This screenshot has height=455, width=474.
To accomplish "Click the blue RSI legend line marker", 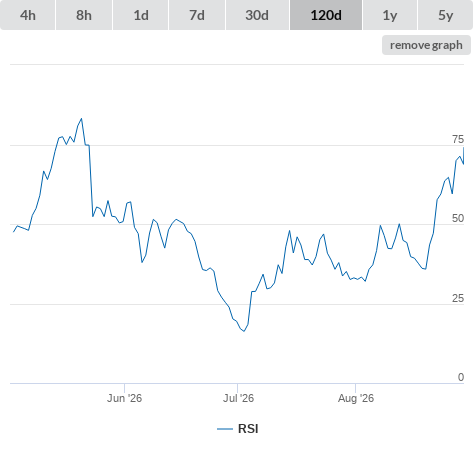I will (225, 429).
